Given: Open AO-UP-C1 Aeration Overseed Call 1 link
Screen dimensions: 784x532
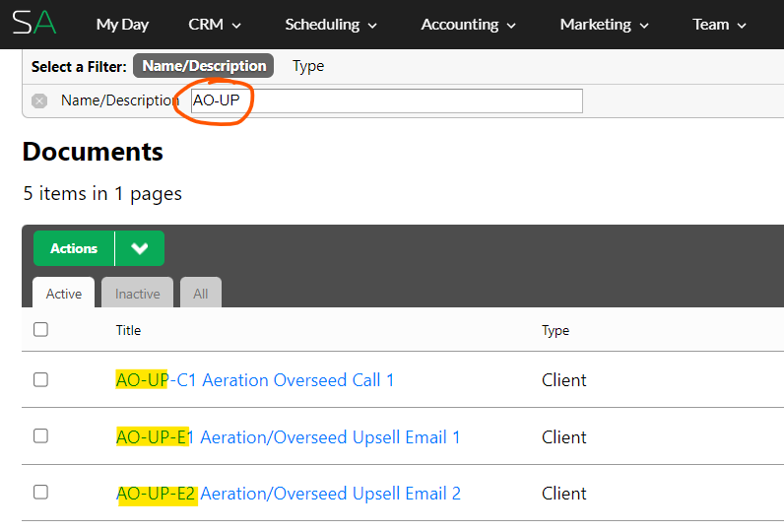Looking at the screenshot, I should tap(255, 380).
